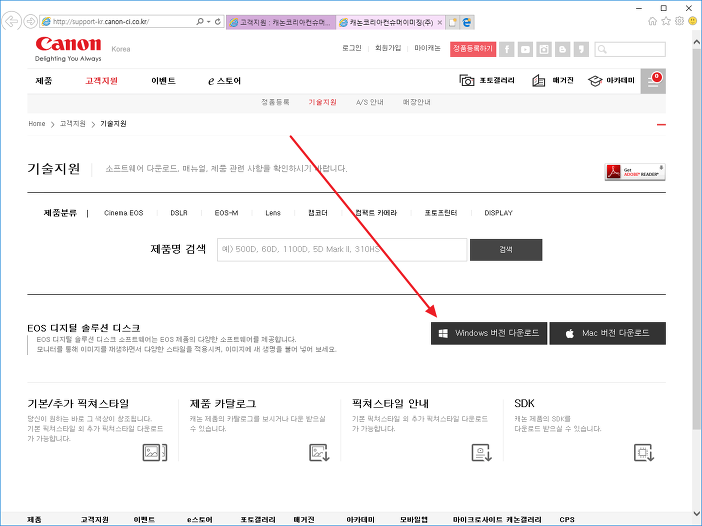Open the e스토어 main menu

pyautogui.click(x=224, y=81)
